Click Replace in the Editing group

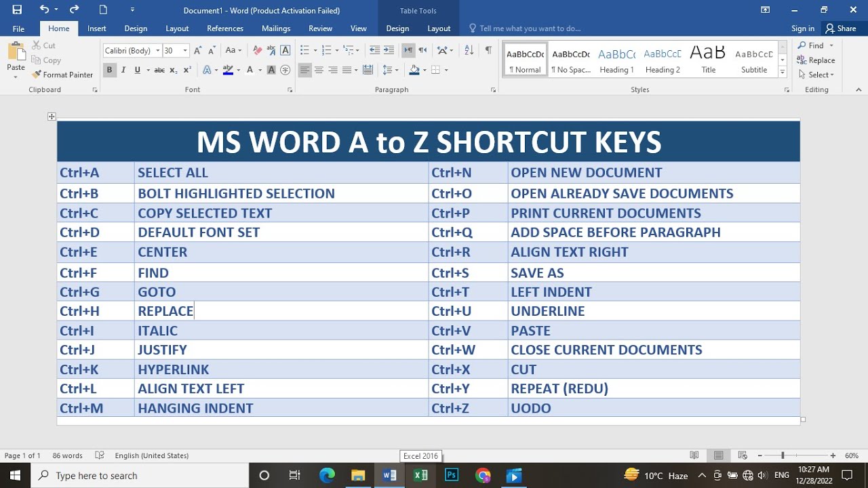(x=816, y=60)
